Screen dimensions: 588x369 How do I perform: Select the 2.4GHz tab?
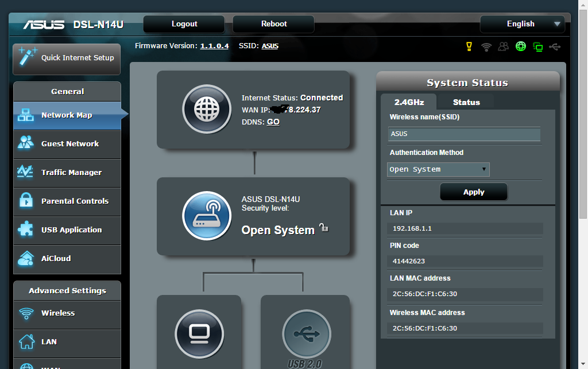coord(409,102)
